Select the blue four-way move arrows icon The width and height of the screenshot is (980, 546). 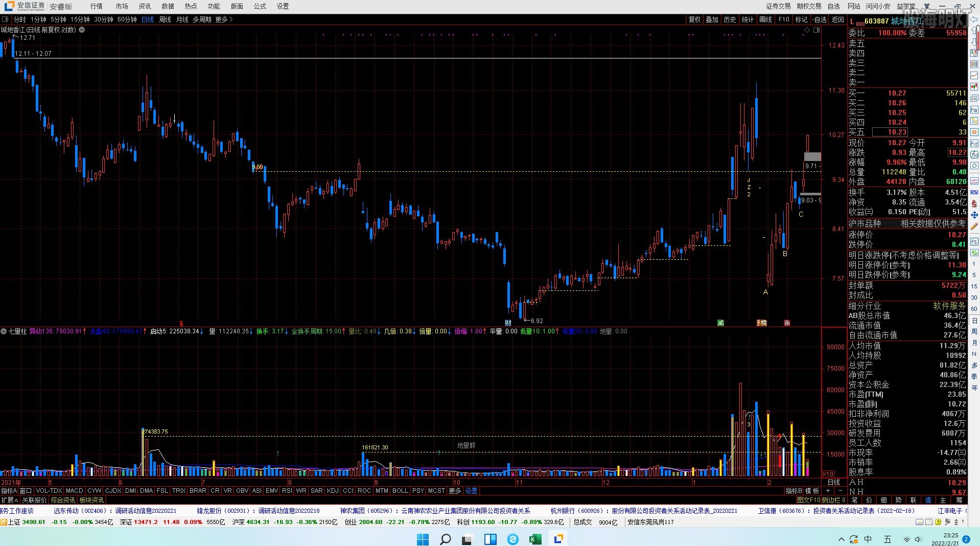(974, 215)
